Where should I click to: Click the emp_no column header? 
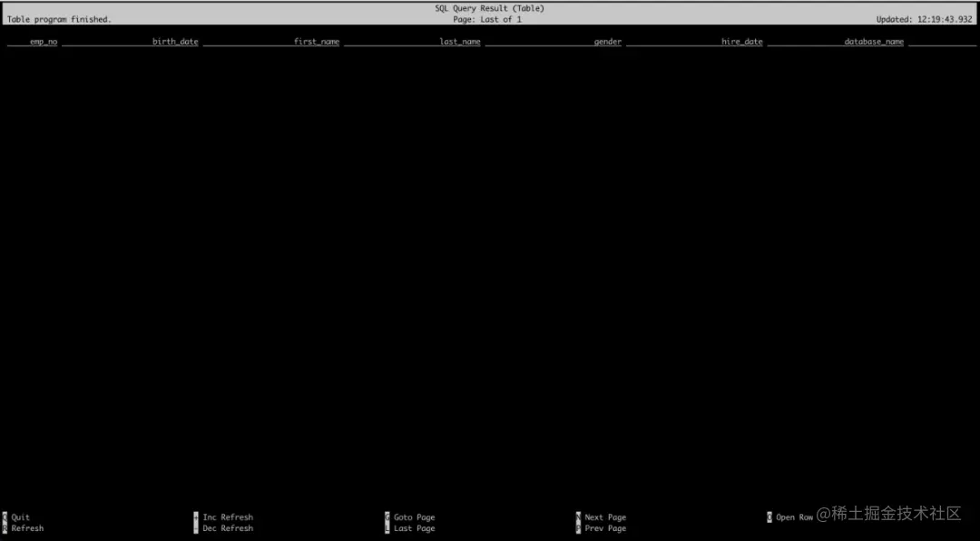44,42
